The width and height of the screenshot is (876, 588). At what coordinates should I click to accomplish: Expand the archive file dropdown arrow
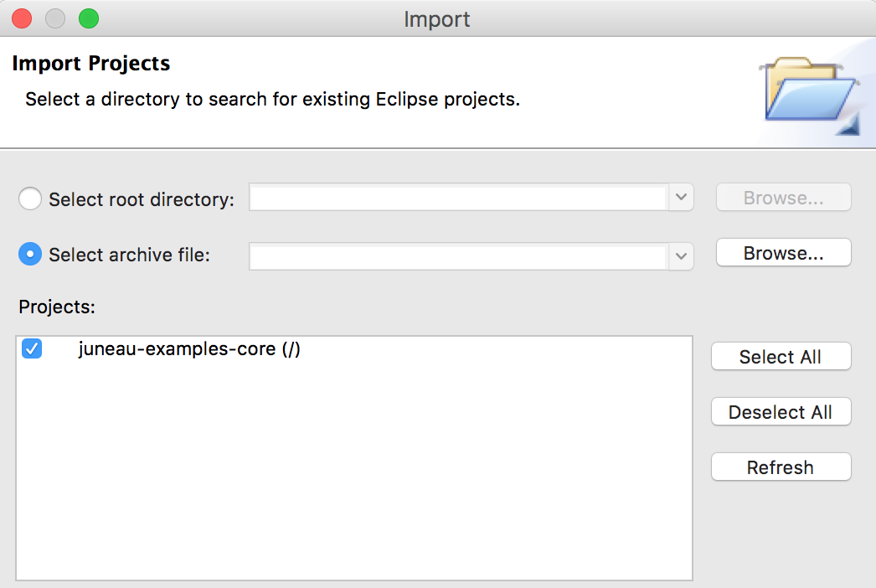(681, 256)
